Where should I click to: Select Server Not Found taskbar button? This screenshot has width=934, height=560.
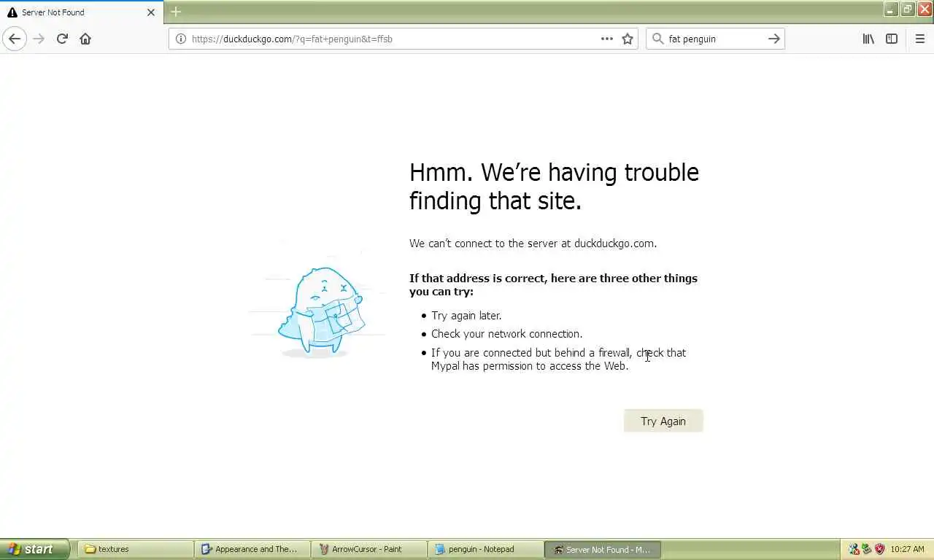603,549
